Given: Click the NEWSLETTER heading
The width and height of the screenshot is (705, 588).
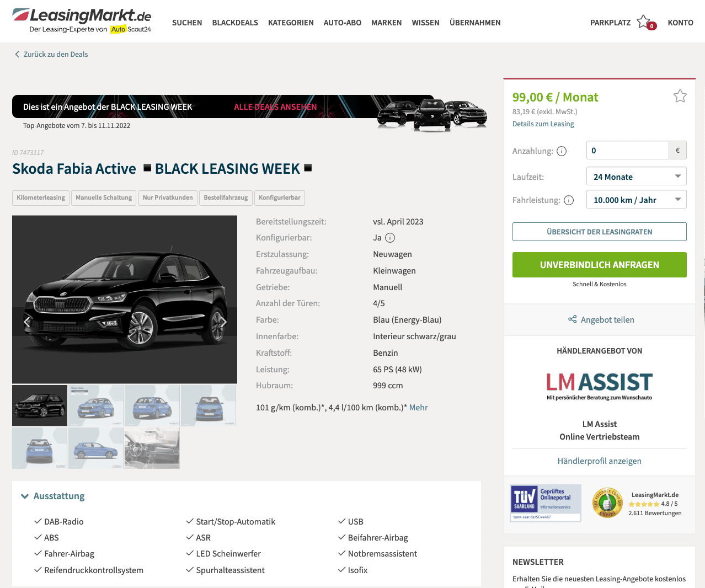Looking at the screenshot, I should (x=538, y=562).
